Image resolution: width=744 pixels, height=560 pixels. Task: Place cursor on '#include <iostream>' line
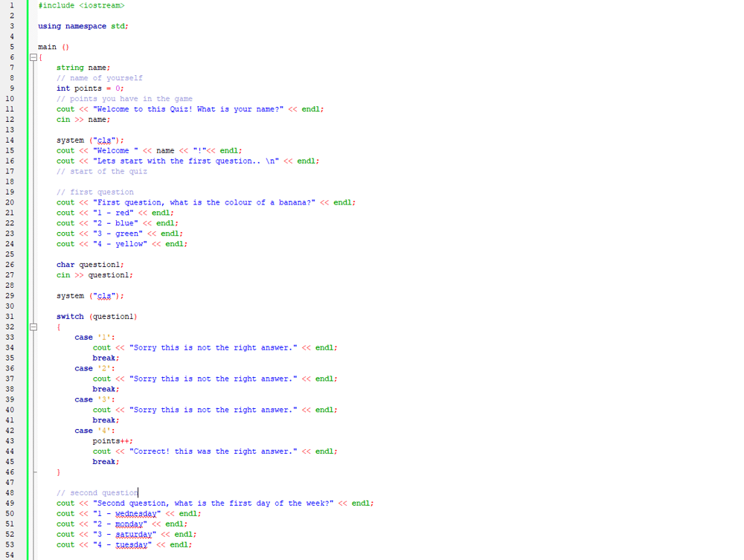pyautogui.click(x=81, y=5)
